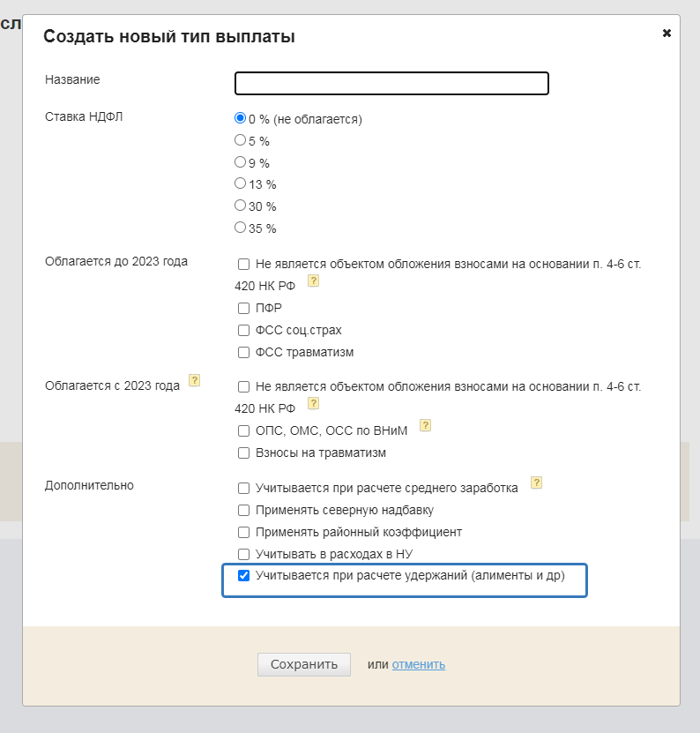
Task: Toggle Применять северную надбавку checkbox
Action: (x=244, y=510)
